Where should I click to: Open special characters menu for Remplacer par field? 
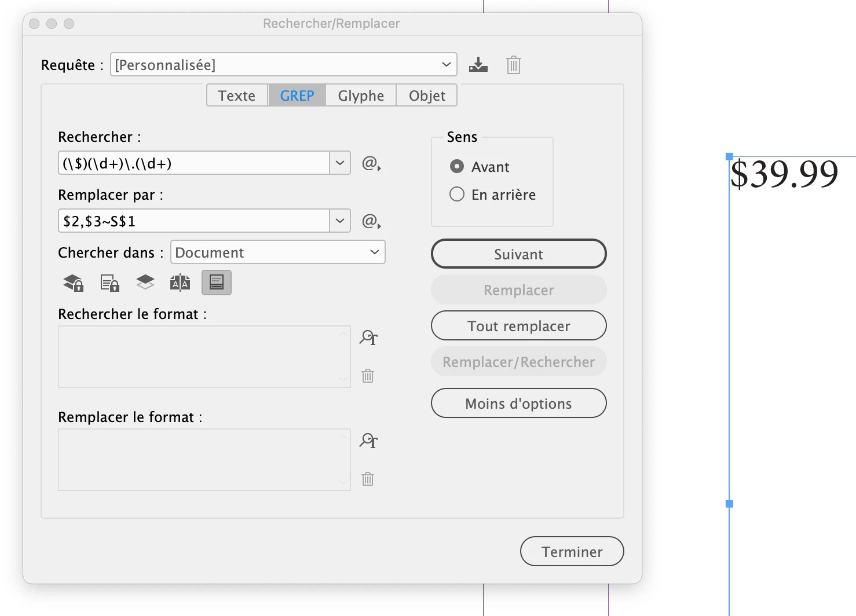tap(371, 221)
